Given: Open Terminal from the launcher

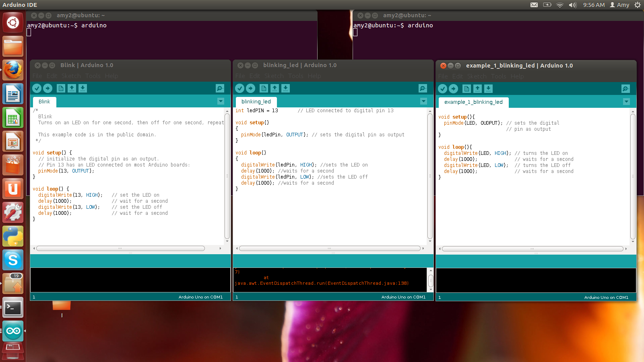Looking at the screenshot, I should point(13,307).
